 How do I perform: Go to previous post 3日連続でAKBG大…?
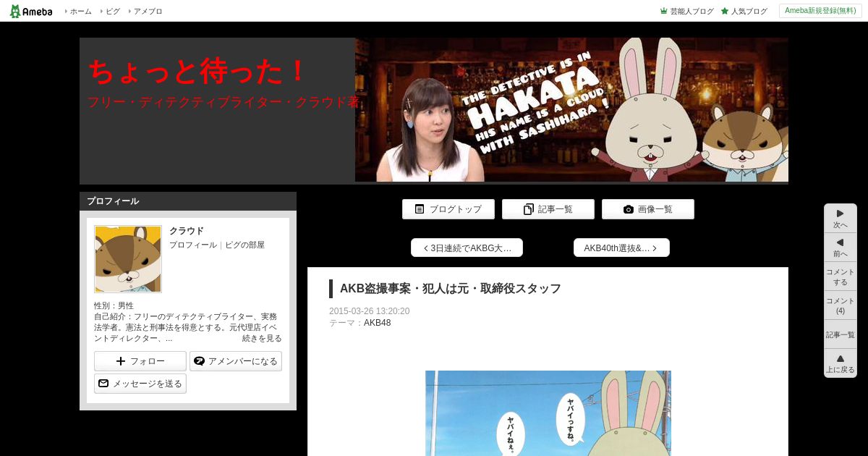[467, 248]
